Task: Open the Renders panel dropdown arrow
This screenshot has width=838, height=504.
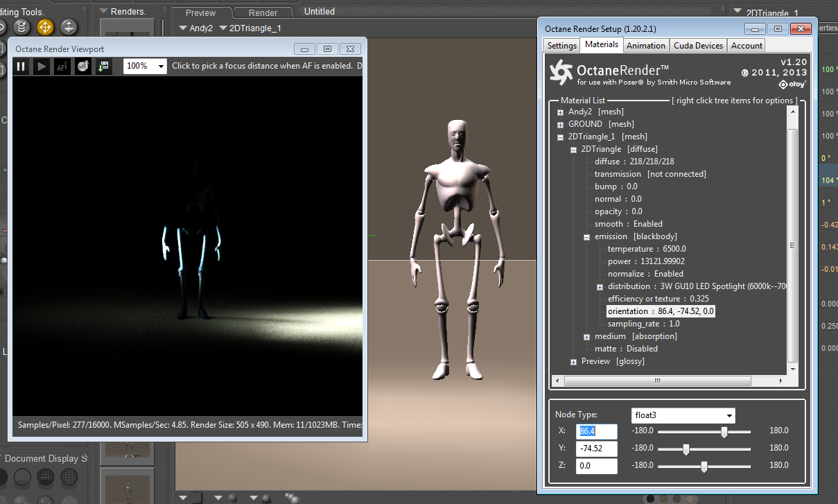Action: [x=103, y=11]
